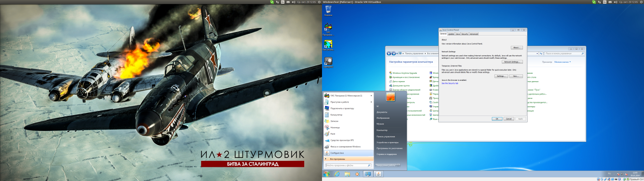Click the Network Settings... button
The width and height of the screenshot is (644, 181).
512,62
